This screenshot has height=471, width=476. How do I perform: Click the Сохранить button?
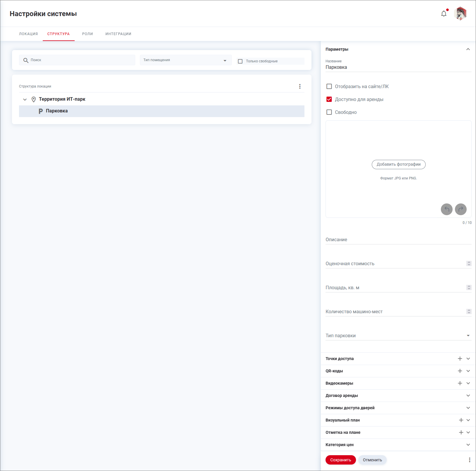click(x=340, y=460)
